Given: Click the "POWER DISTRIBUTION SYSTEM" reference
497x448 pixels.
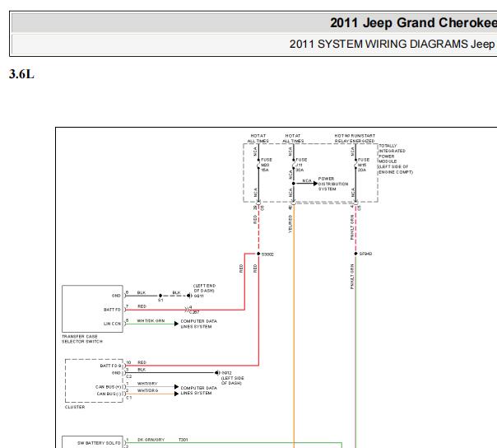Looking at the screenshot, I should [x=333, y=184].
